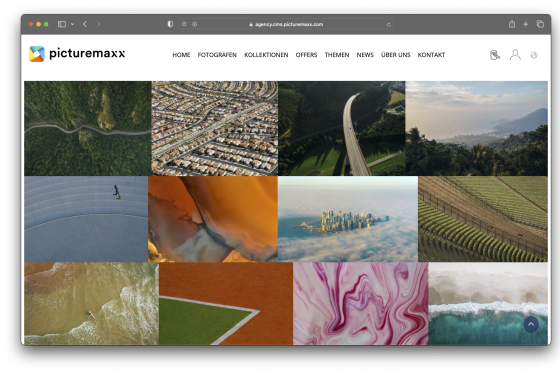Viewport: 560px width, 373px height.
Task: Toggle the Safari sidebar icon
Action: click(62, 24)
